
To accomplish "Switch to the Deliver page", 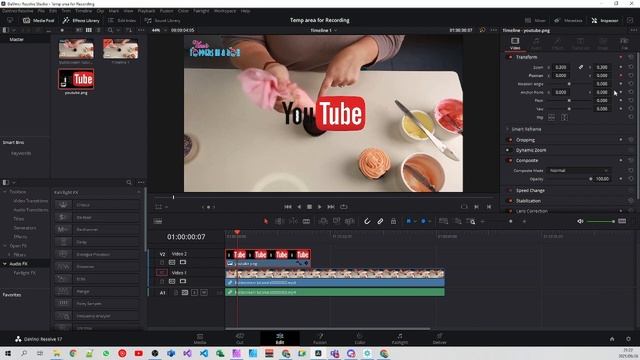I will (440, 338).
